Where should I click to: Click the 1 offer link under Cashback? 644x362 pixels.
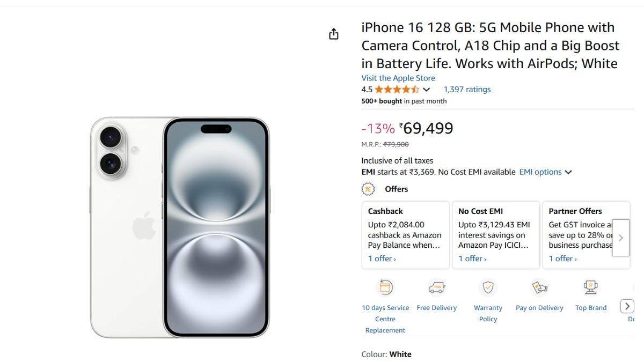[x=382, y=258]
